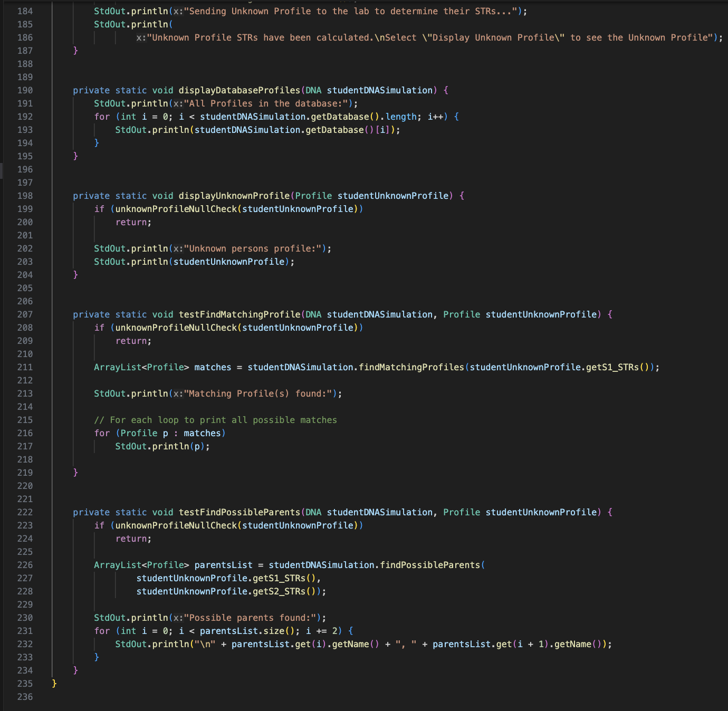Click line number 222 in the gutter

point(24,512)
